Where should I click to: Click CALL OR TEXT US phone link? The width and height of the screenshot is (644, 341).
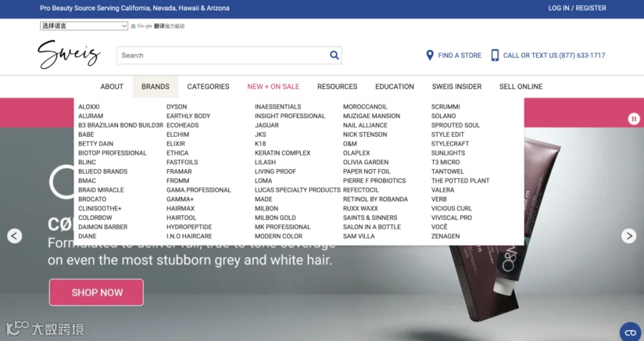(x=554, y=55)
